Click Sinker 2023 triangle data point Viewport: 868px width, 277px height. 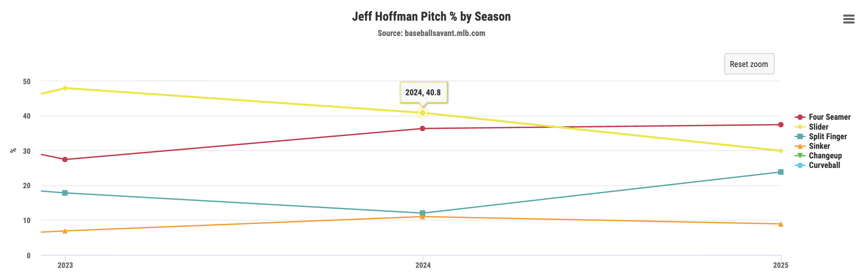click(65, 231)
